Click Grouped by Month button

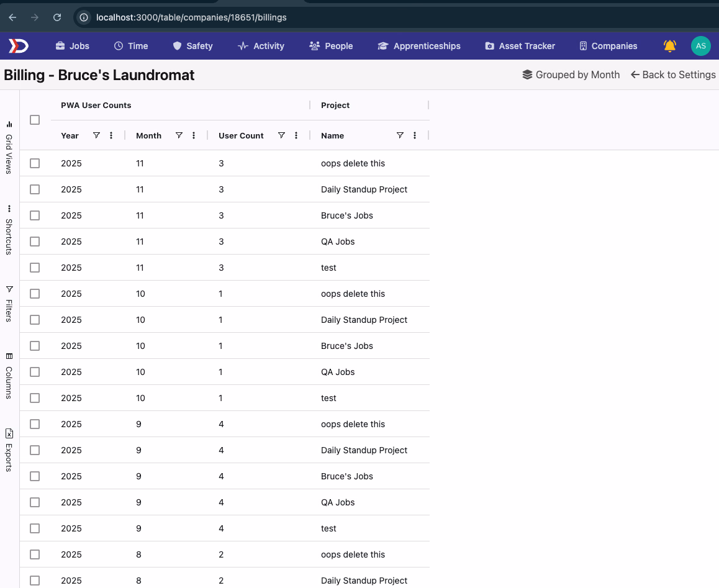point(571,75)
